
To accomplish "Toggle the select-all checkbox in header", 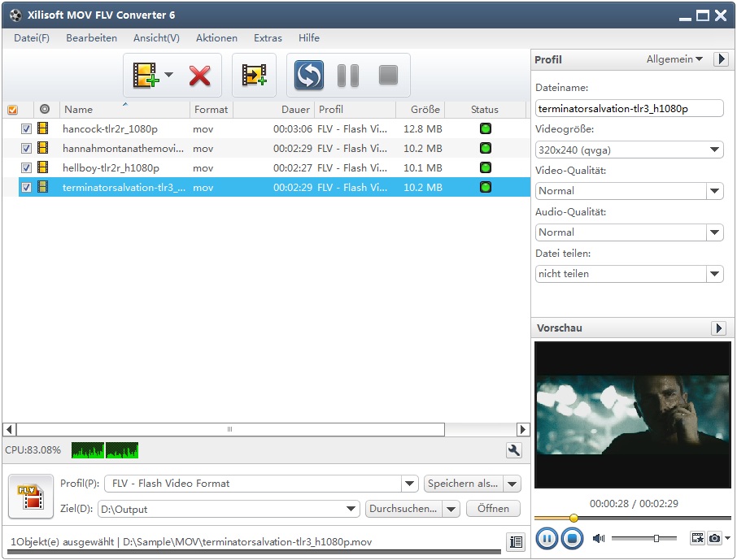I will point(13,110).
